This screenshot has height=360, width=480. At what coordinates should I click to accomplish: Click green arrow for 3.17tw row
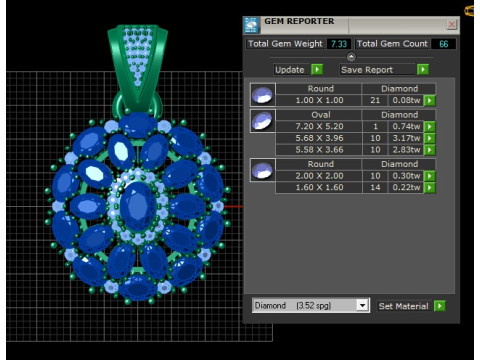tap(430, 138)
